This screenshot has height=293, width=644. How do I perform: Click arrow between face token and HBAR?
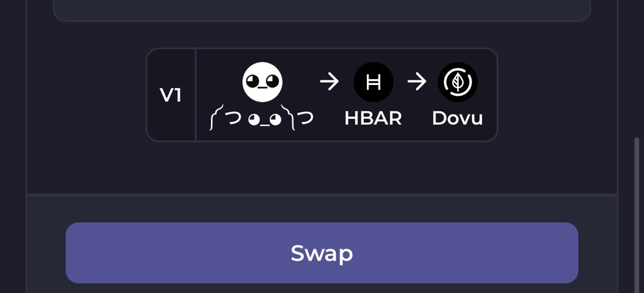[329, 82]
